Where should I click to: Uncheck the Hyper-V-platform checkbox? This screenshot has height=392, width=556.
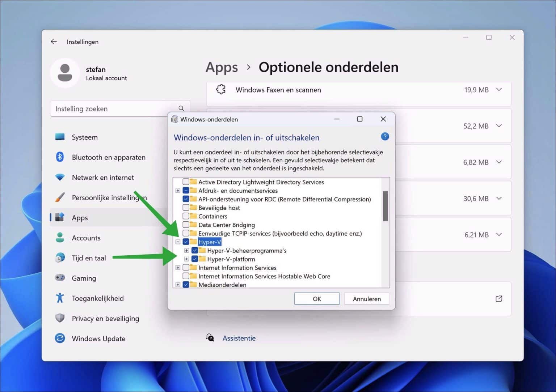(195, 259)
